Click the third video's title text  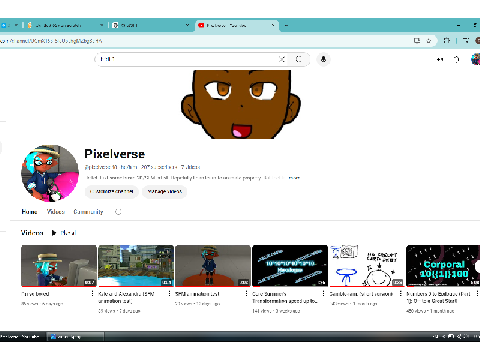pyautogui.click(x=197, y=294)
